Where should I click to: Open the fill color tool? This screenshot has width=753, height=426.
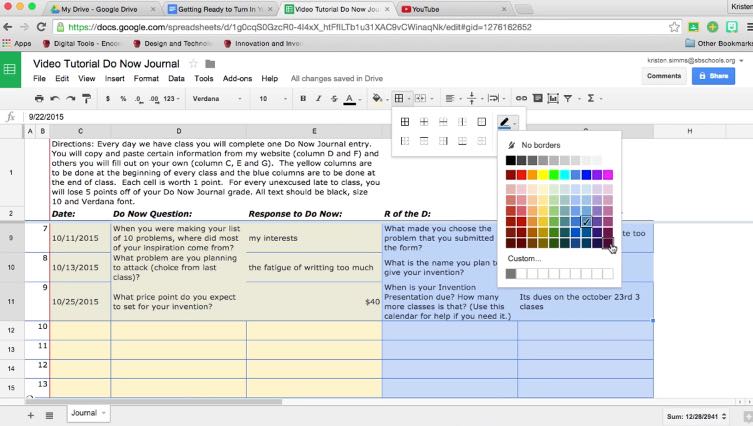tap(377, 99)
